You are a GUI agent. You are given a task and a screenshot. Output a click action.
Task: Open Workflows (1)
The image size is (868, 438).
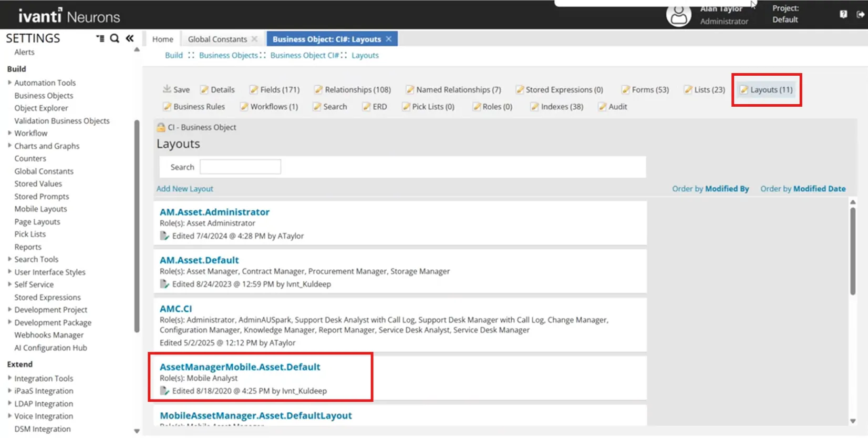(x=269, y=106)
